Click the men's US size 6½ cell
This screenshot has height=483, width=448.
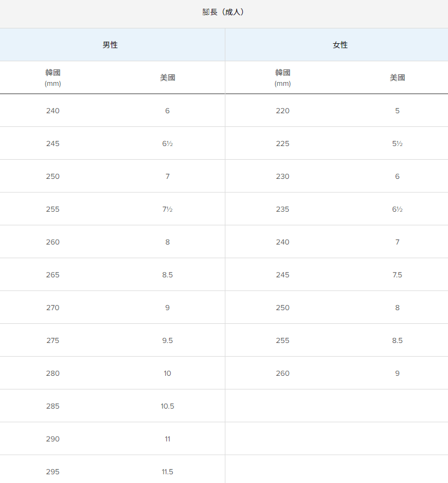click(x=167, y=143)
